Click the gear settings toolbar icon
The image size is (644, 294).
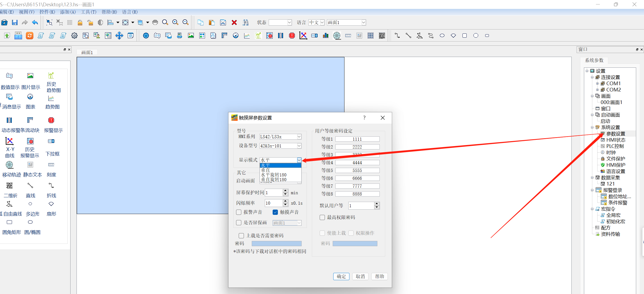point(74,36)
